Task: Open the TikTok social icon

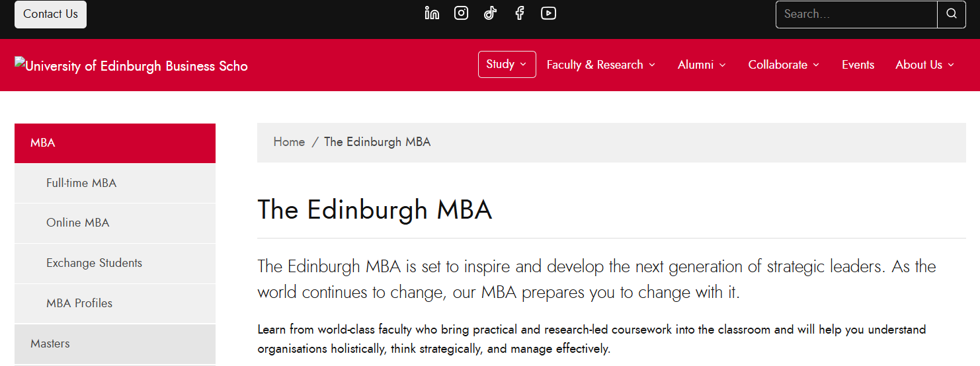Action: [490, 13]
